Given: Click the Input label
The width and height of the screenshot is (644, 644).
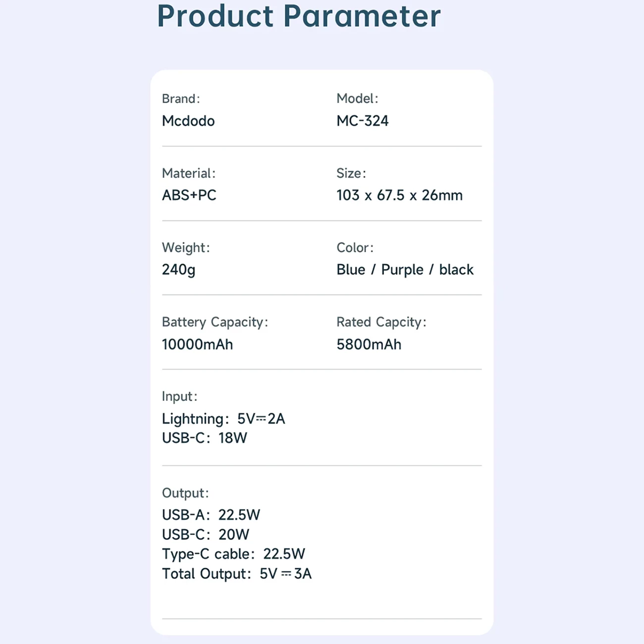Looking at the screenshot, I should tap(179, 396).
